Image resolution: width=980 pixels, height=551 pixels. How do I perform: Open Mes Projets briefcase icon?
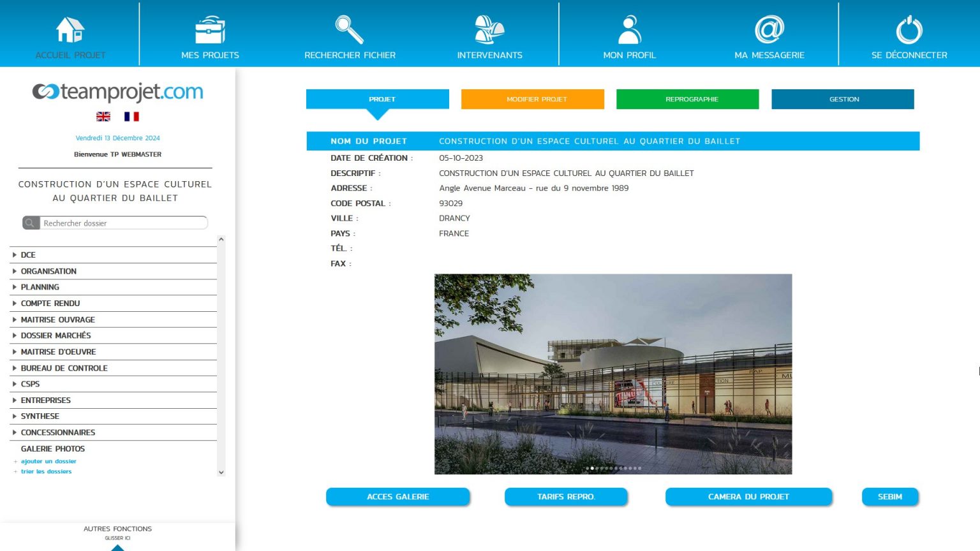210,30
